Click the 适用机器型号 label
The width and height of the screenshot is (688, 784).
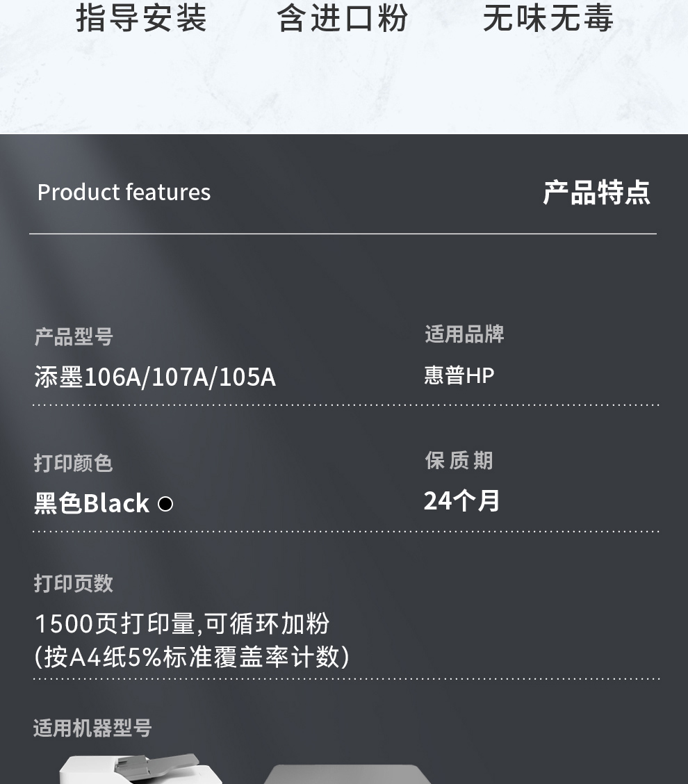[x=92, y=728]
